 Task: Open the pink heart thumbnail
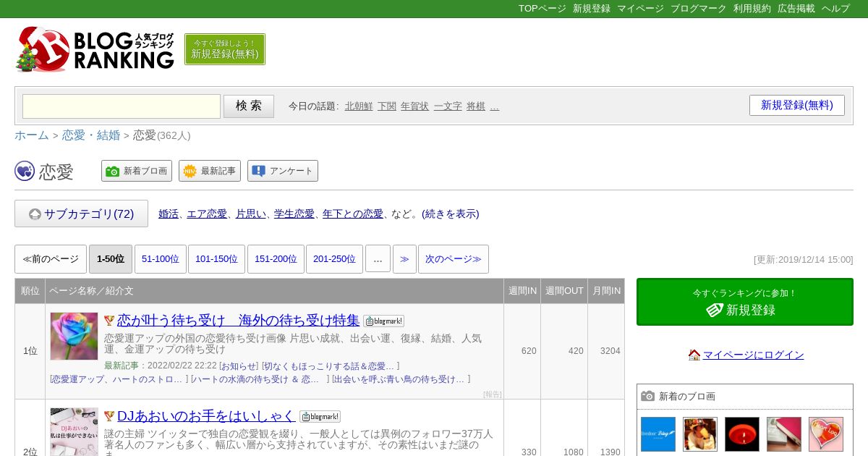pyautogui.click(x=826, y=434)
